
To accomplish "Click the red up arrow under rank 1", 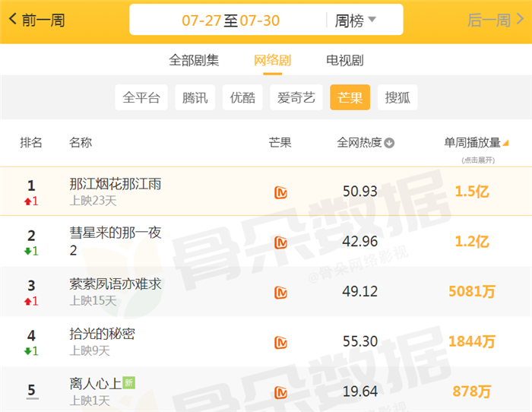I will (x=27, y=201).
